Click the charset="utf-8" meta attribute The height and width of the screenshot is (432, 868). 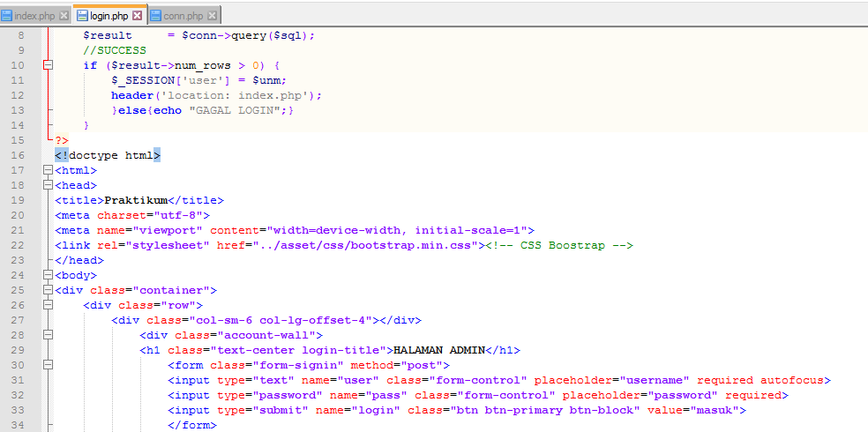(x=149, y=215)
